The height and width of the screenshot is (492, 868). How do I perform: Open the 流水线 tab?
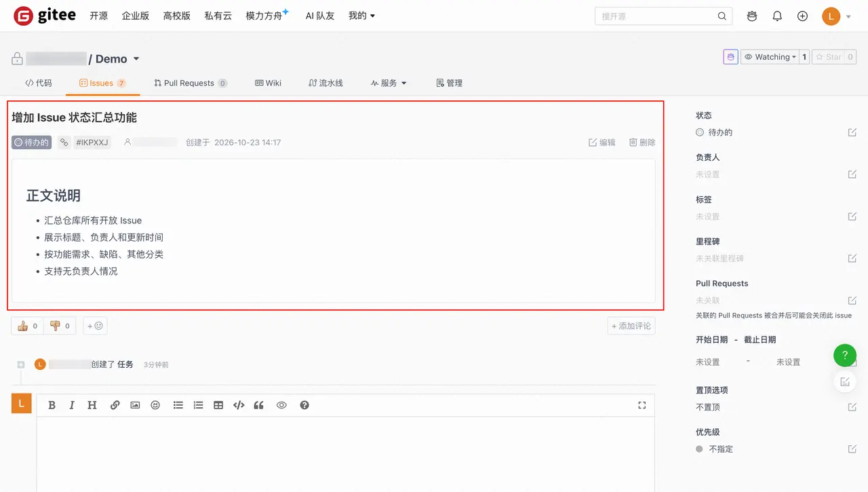click(325, 83)
